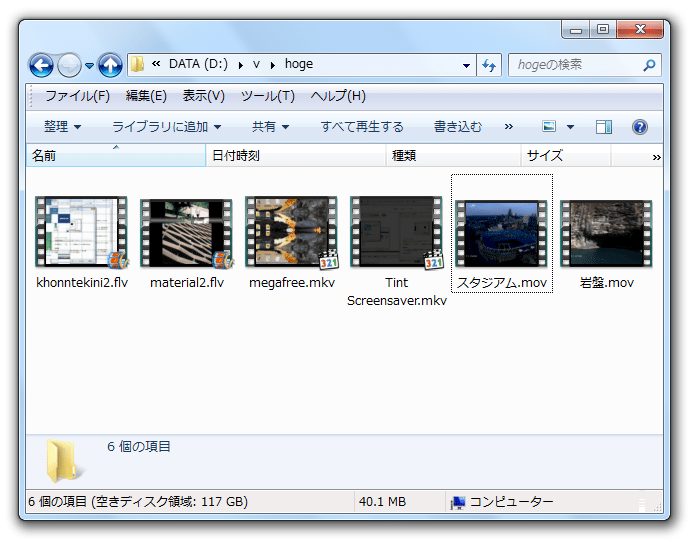Open the view options dropdown arrow
This screenshot has width=692, height=542.
tap(570, 127)
